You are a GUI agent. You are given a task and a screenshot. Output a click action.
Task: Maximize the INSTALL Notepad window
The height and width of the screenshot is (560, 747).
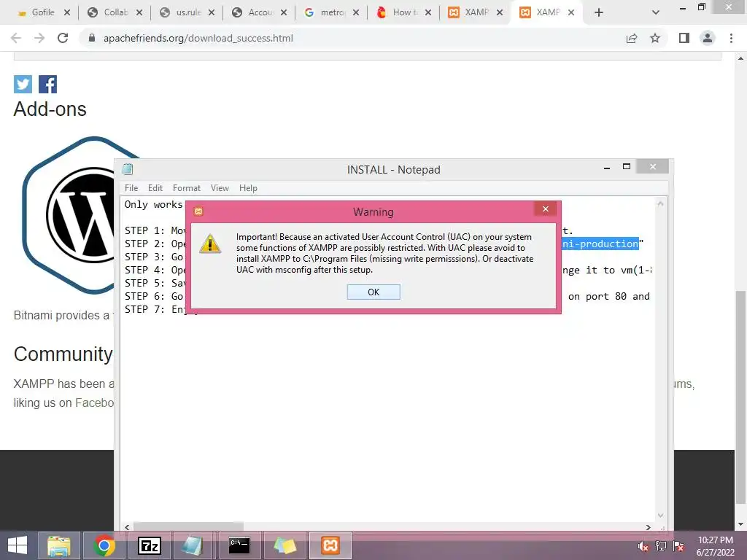point(627,167)
